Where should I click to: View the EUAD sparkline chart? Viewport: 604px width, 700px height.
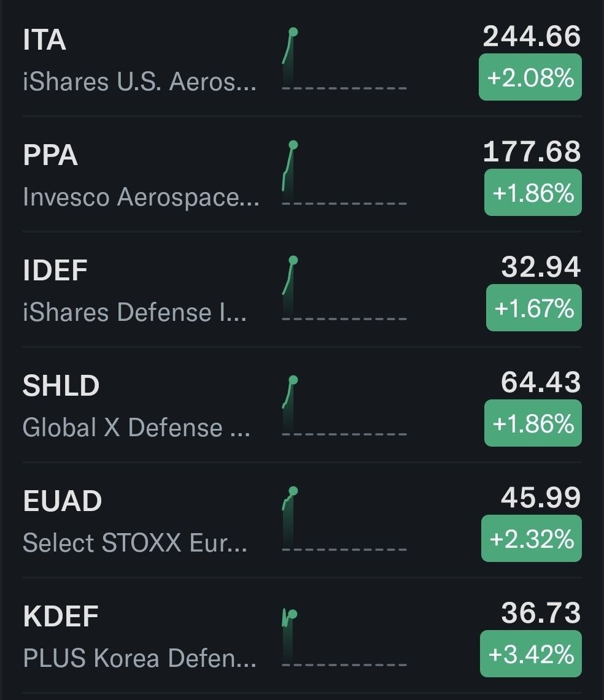click(344, 519)
